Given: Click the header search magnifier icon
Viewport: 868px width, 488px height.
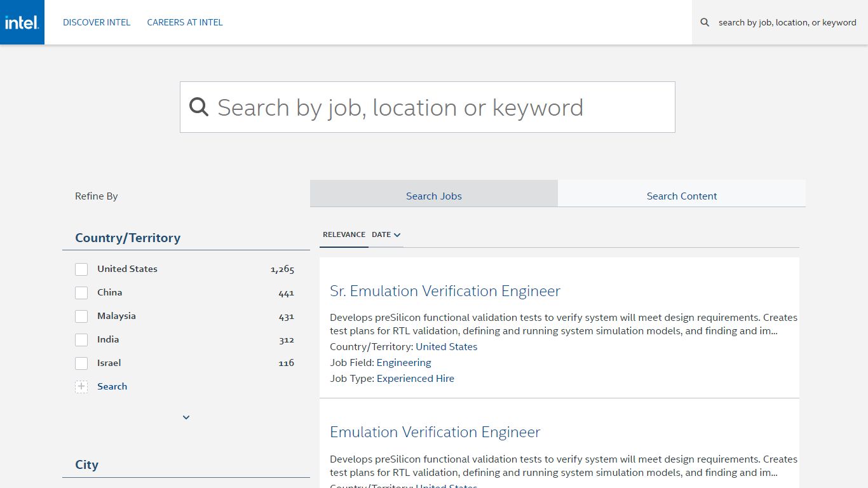Looking at the screenshot, I should pyautogui.click(x=705, y=22).
